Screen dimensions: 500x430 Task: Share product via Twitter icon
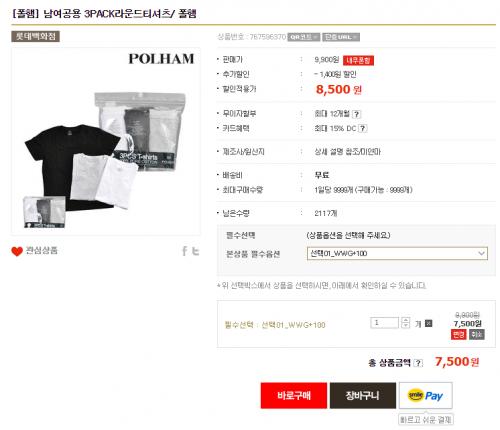point(196,251)
